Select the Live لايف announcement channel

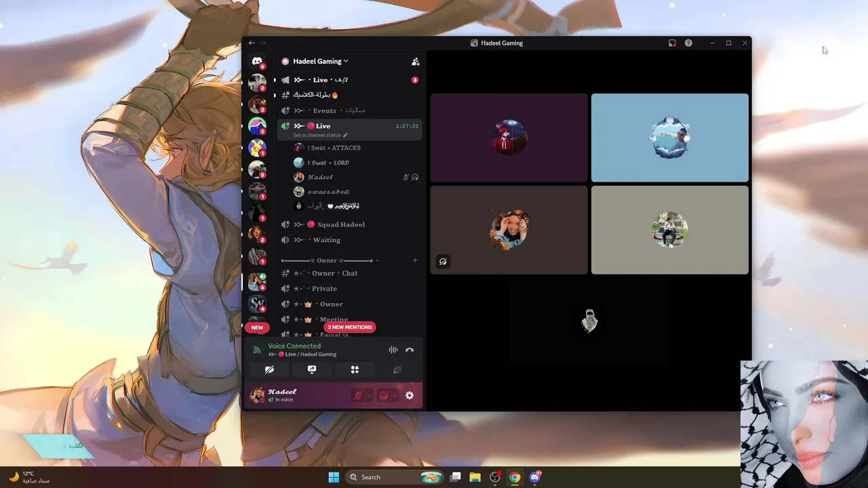point(349,80)
